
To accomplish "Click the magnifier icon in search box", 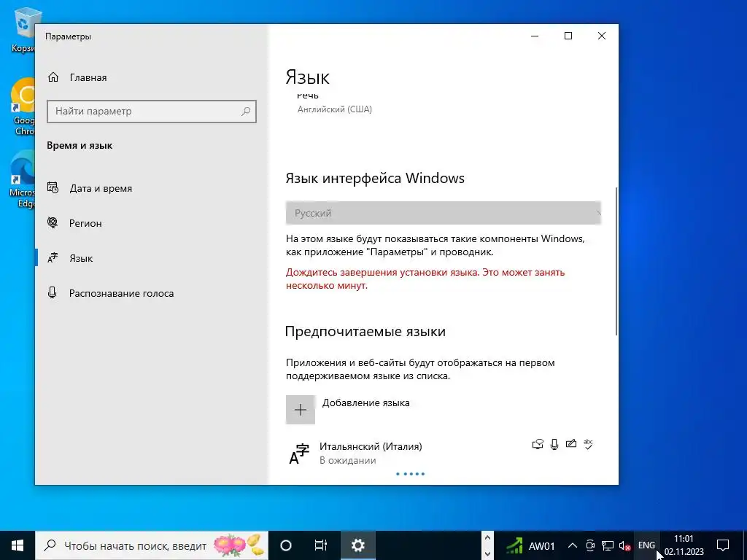I will click(x=246, y=112).
